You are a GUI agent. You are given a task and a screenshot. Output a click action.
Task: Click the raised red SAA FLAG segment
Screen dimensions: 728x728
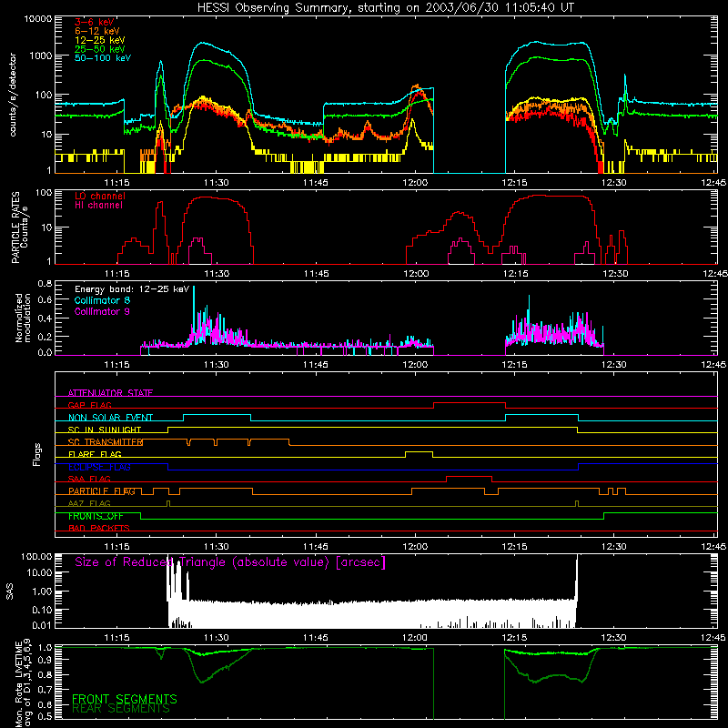pos(469,477)
